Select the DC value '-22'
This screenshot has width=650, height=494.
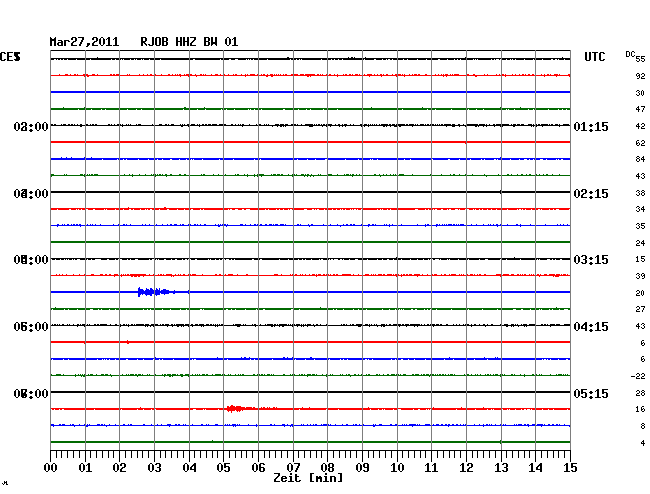click(638, 376)
